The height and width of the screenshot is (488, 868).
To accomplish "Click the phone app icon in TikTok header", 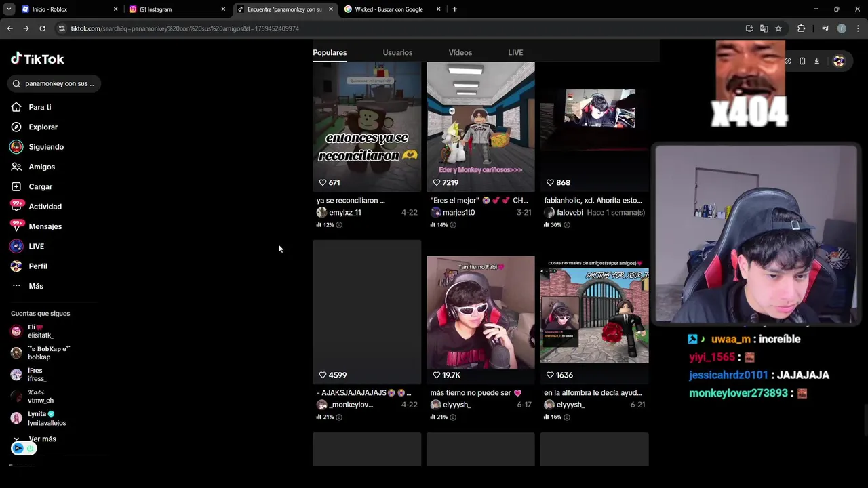I will click(802, 61).
